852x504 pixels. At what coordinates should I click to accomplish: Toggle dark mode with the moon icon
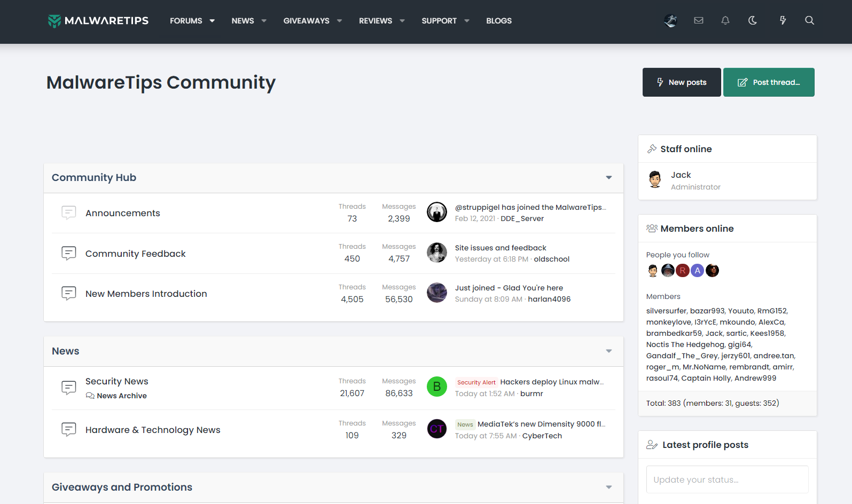[x=752, y=20]
